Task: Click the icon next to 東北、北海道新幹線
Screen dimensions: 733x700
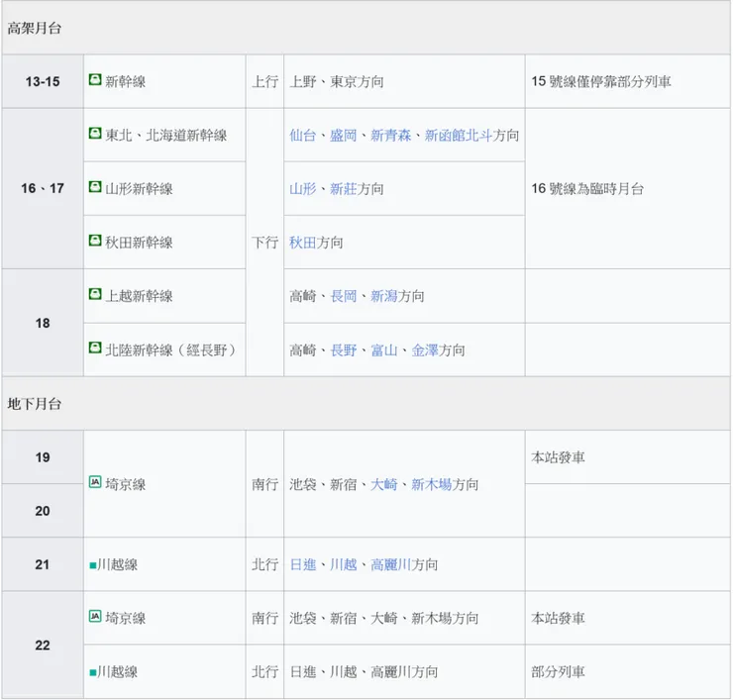Action: pos(95,134)
